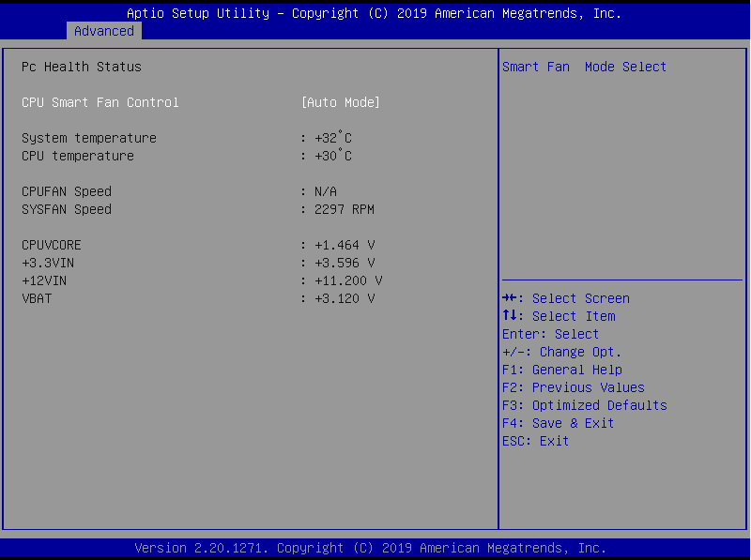Click the up-down arrows Select Item icon
The height and width of the screenshot is (560, 751).
coord(511,316)
